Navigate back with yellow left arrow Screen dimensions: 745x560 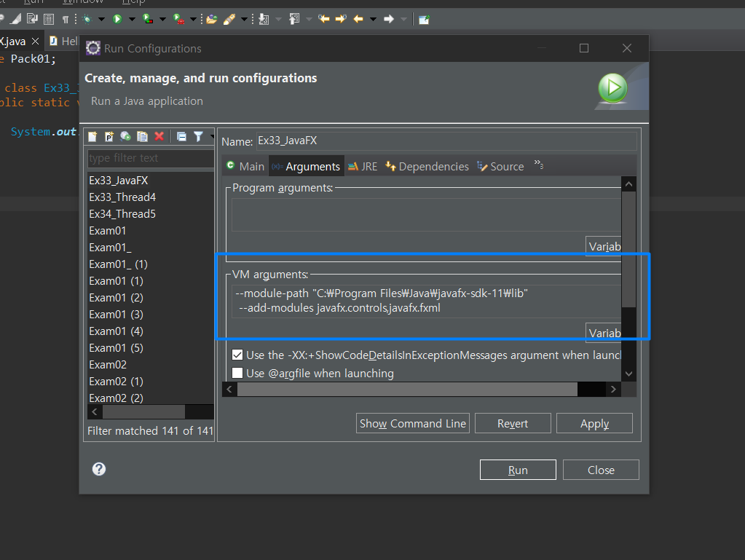[x=358, y=19]
